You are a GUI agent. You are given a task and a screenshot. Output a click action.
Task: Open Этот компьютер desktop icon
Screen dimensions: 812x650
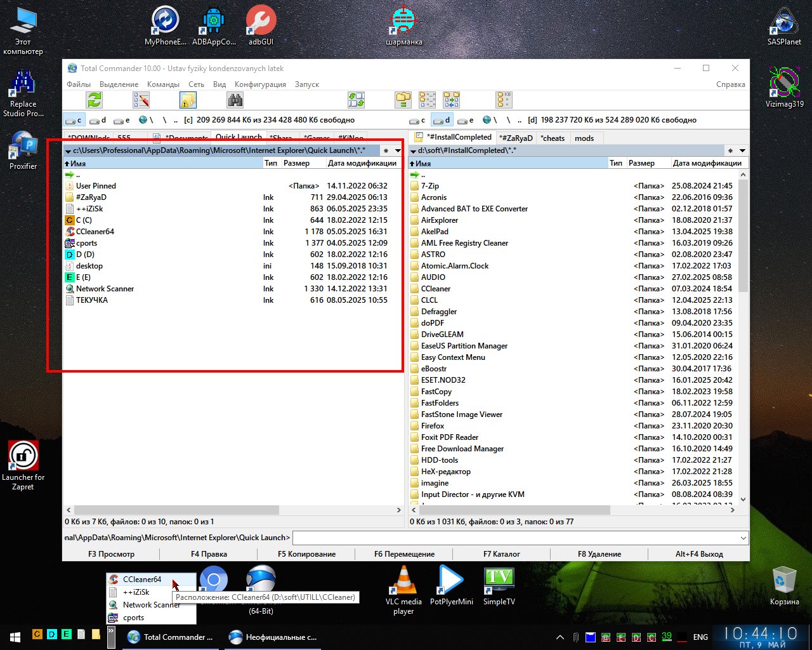coord(23,31)
